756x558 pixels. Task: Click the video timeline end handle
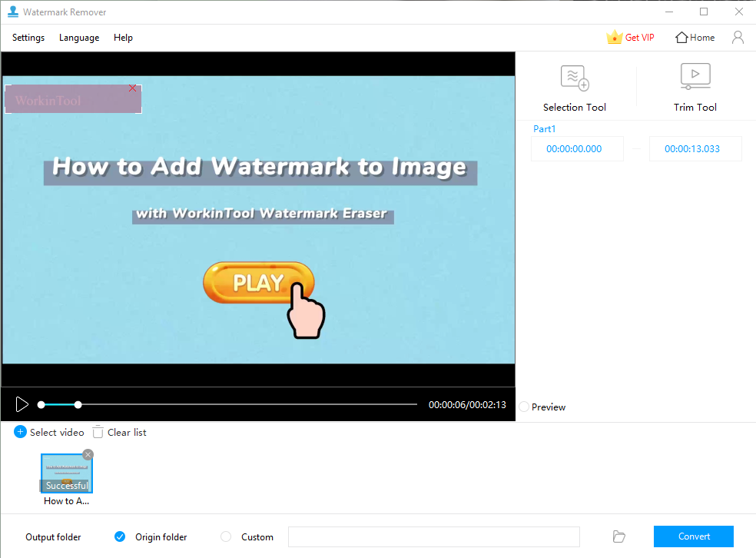click(x=78, y=404)
